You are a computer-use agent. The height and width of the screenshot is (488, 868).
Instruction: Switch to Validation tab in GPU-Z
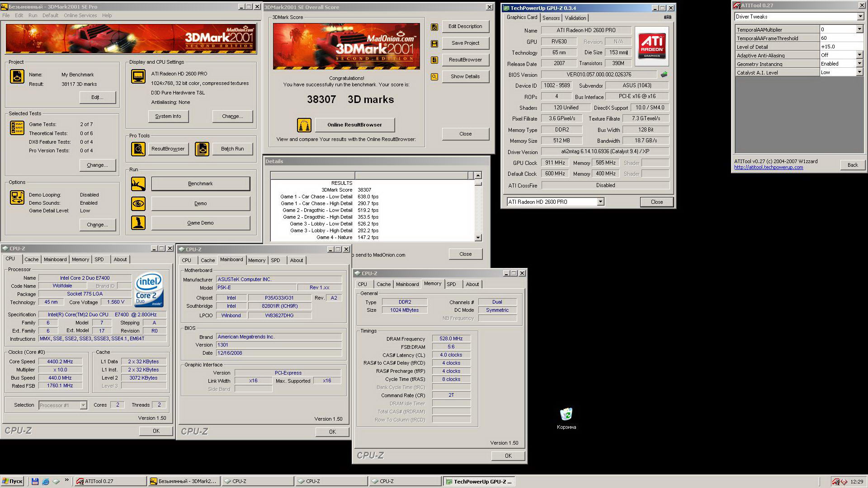[x=575, y=18]
